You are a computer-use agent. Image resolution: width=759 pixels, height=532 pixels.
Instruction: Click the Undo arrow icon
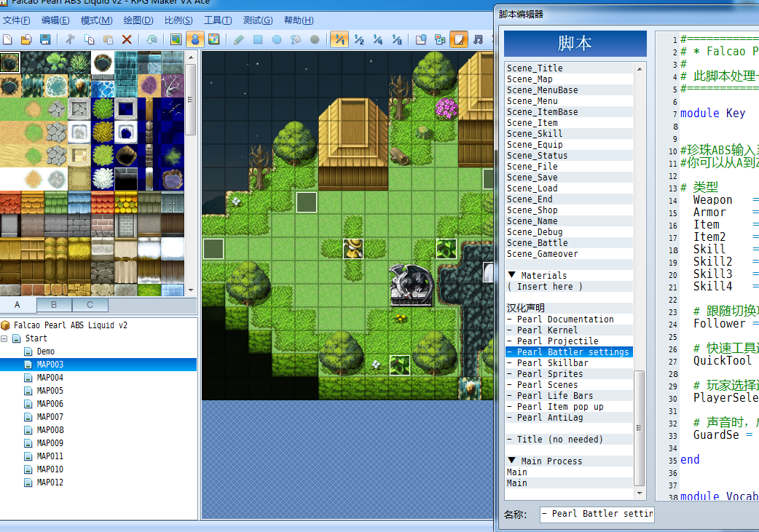point(152,39)
